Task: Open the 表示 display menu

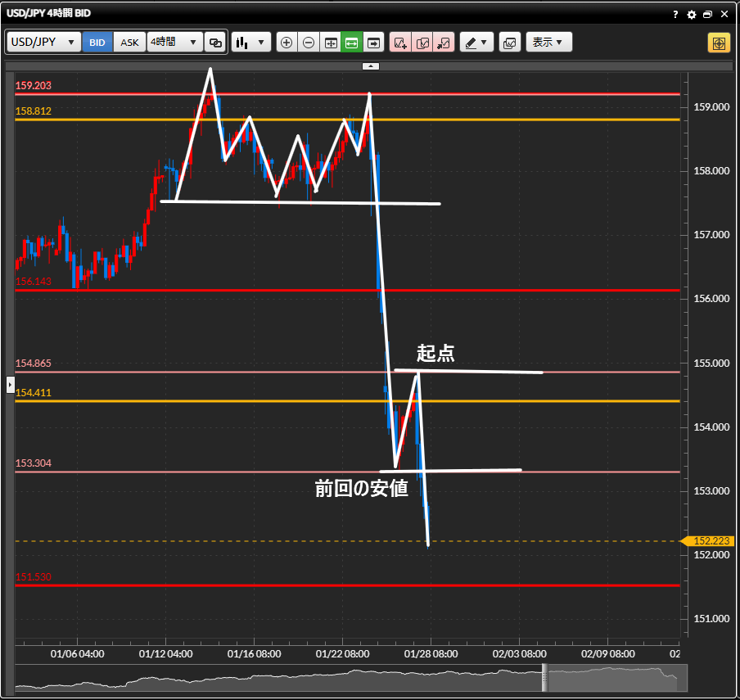Action: pos(548,42)
